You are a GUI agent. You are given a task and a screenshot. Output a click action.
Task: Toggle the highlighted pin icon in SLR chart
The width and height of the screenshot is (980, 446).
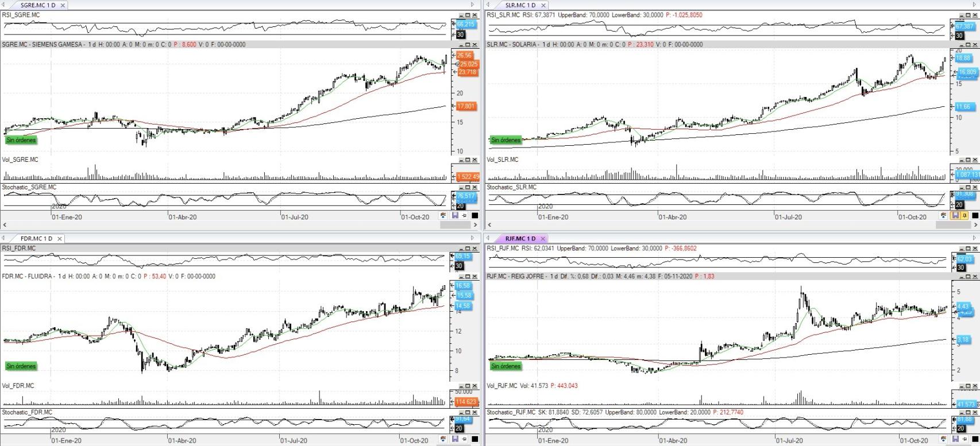click(x=964, y=216)
